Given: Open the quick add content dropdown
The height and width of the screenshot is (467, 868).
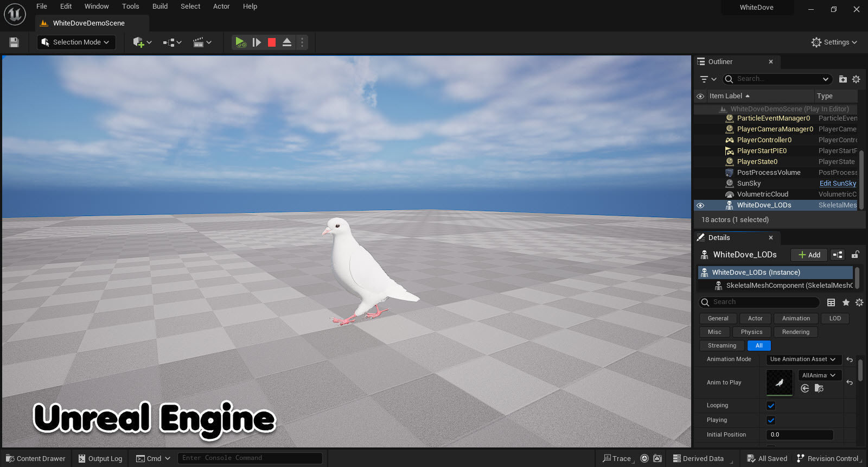Looking at the screenshot, I should point(142,42).
